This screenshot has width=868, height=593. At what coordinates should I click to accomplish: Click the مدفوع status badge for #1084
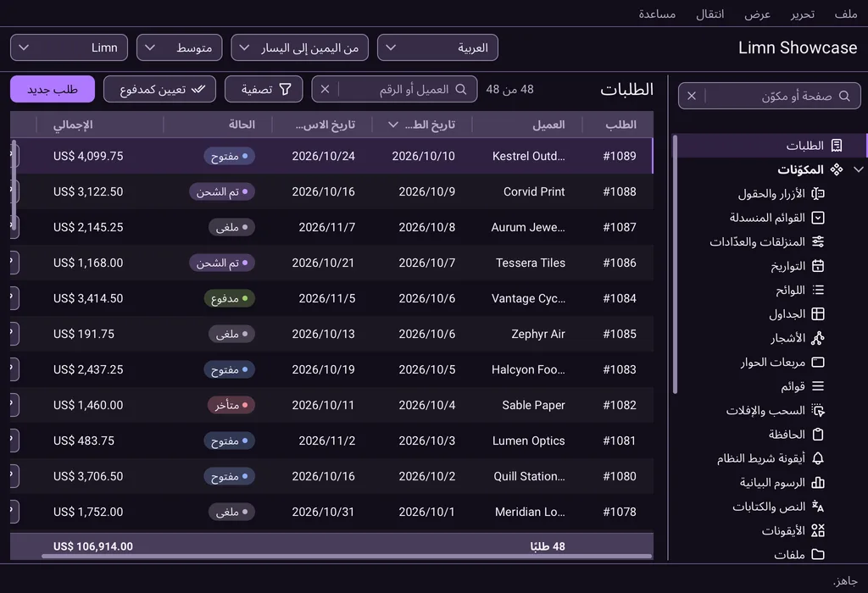229,299
